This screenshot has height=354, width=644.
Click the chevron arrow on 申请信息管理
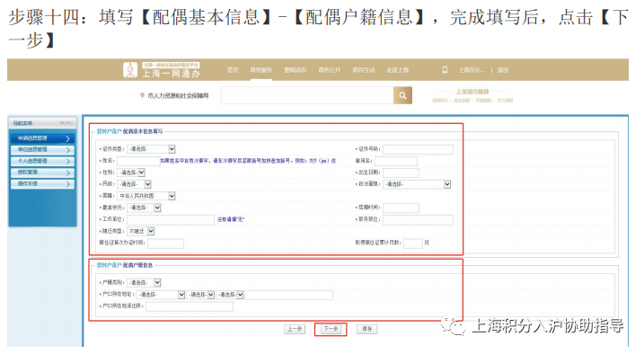pos(67,138)
